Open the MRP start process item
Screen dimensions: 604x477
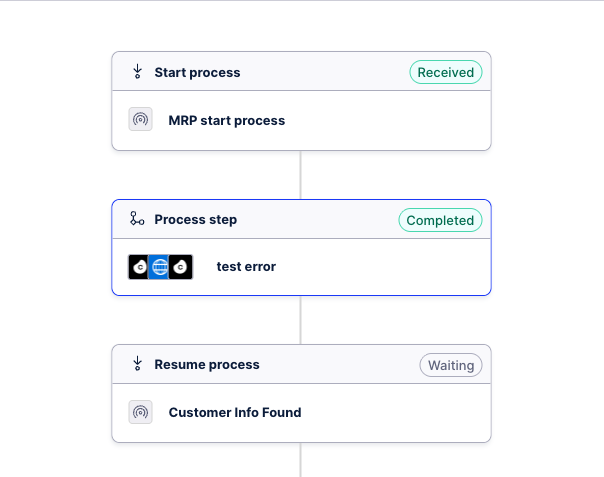pyautogui.click(x=227, y=121)
